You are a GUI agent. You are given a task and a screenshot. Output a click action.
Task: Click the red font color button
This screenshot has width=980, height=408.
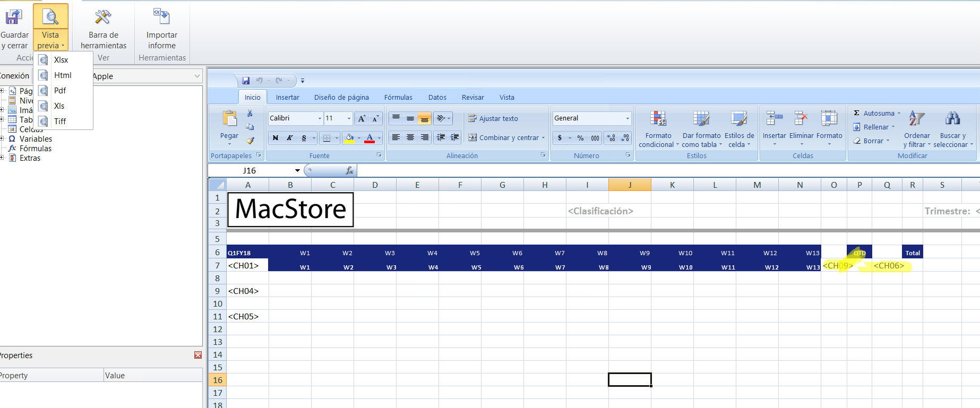(x=369, y=138)
